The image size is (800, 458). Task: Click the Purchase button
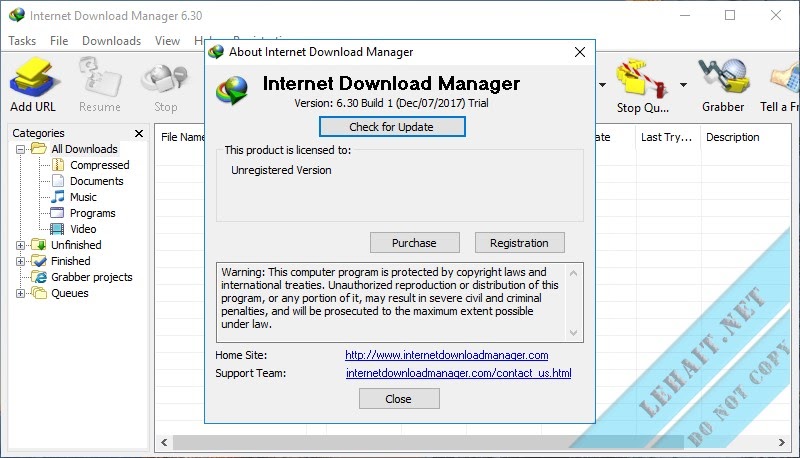point(414,243)
